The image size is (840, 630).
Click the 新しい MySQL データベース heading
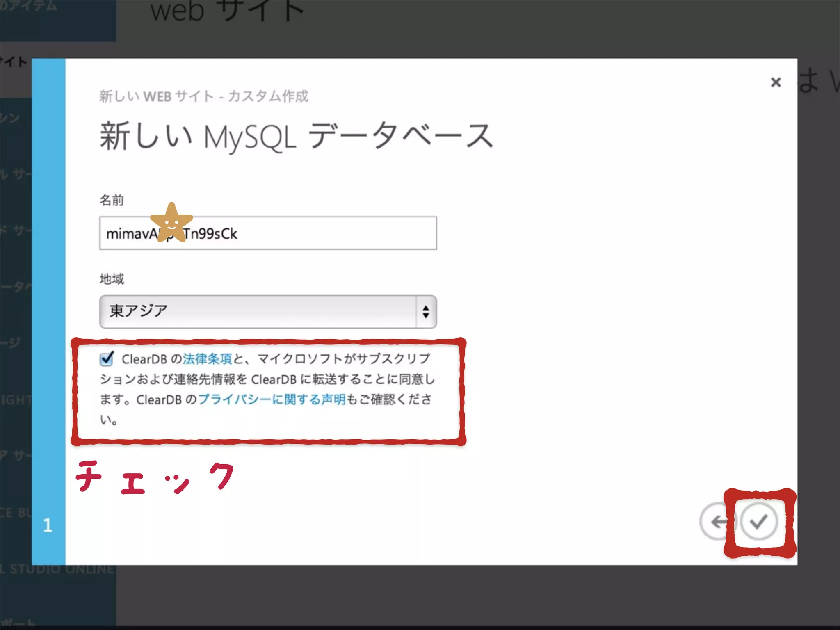point(296,136)
